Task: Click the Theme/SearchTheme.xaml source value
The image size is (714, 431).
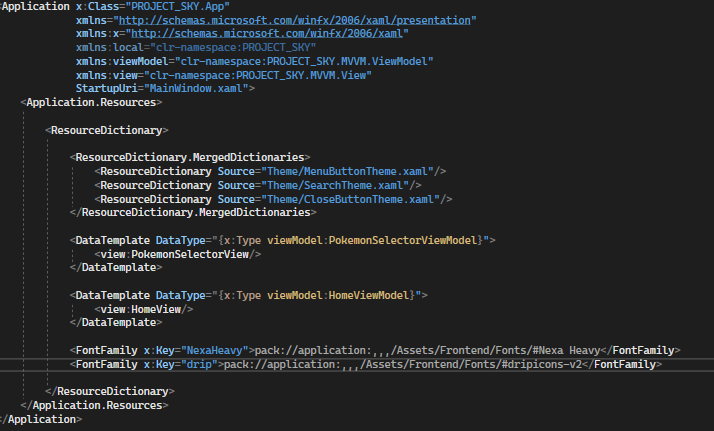Action: [x=335, y=185]
